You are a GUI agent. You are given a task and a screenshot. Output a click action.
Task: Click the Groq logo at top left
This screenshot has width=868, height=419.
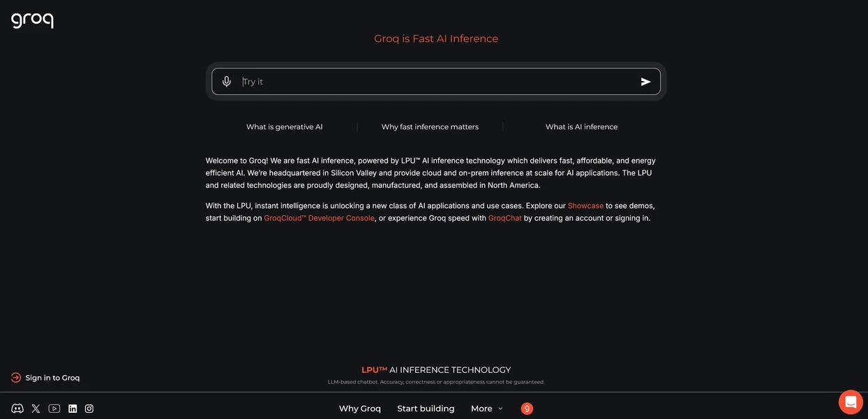(32, 20)
